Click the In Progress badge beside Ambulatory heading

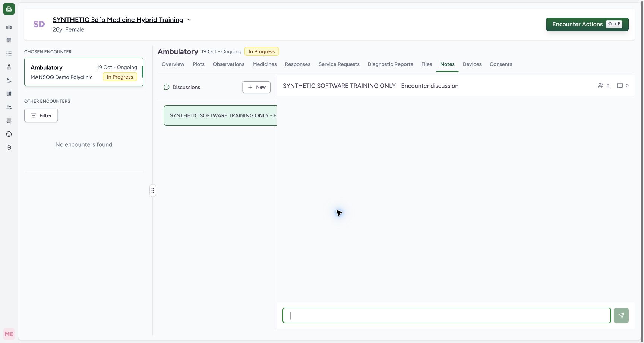click(262, 51)
